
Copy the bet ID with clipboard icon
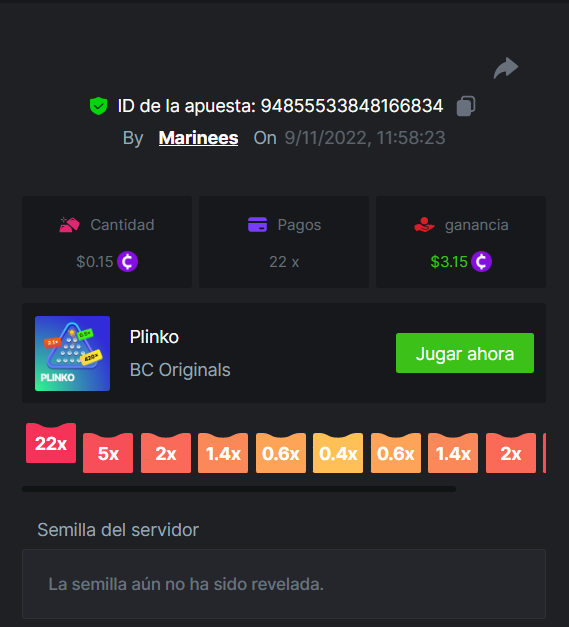click(466, 106)
